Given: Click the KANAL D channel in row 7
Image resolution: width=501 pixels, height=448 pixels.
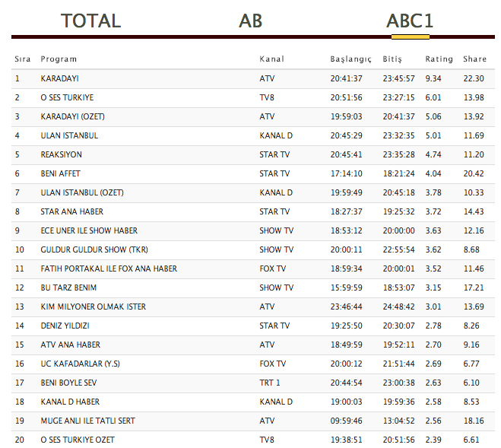Looking at the screenshot, I should tap(276, 193).
